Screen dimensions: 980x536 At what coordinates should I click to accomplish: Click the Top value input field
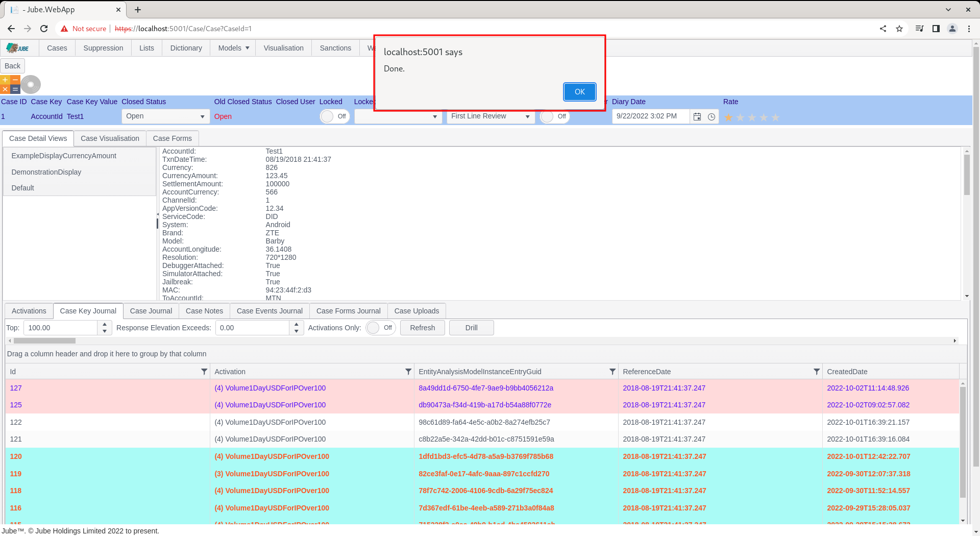pyautogui.click(x=60, y=328)
